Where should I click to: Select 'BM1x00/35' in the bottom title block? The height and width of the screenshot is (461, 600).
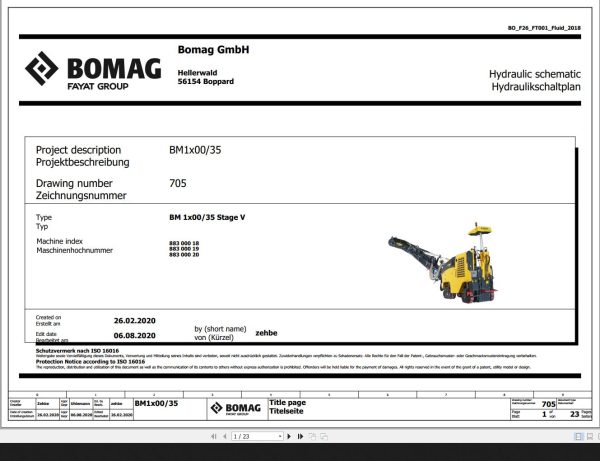point(157,403)
